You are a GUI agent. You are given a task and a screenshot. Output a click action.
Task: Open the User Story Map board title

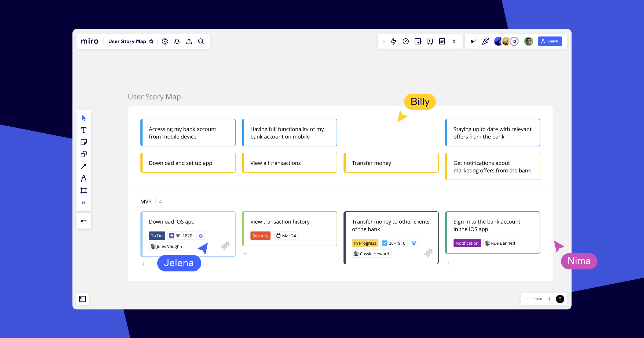(127, 41)
